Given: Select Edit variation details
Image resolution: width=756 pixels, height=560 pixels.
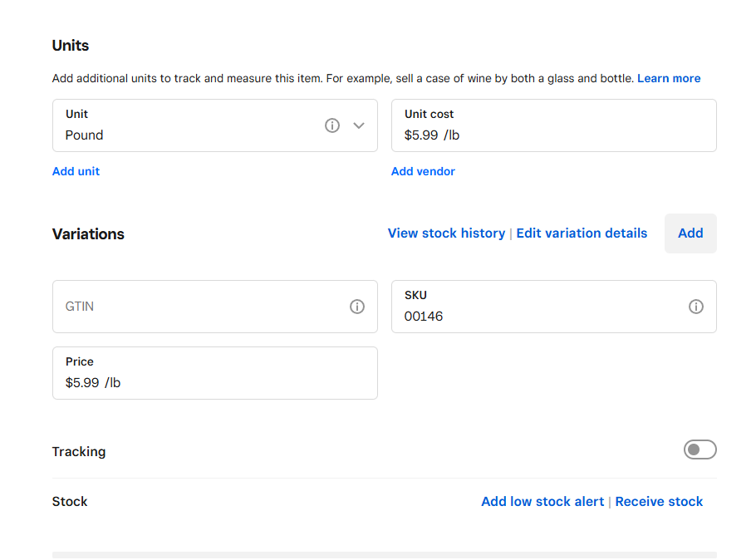Looking at the screenshot, I should click(582, 233).
